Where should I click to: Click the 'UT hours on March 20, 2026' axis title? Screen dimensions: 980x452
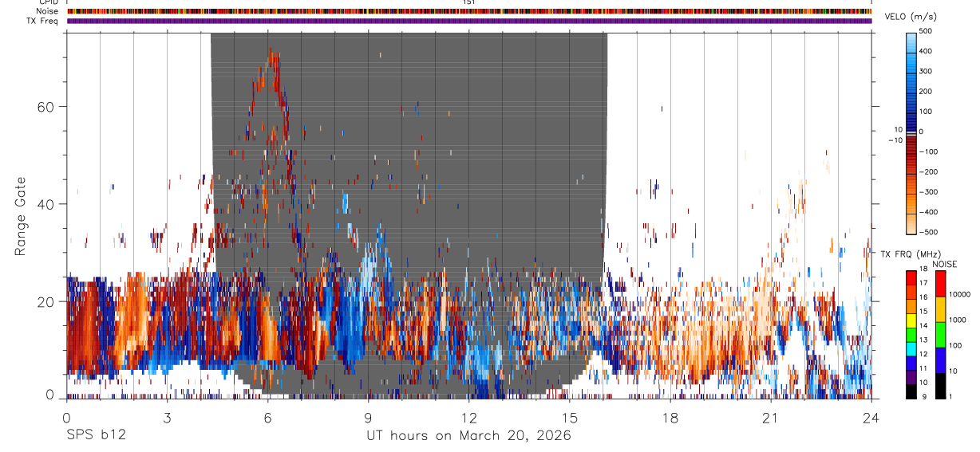tap(468, 436)
